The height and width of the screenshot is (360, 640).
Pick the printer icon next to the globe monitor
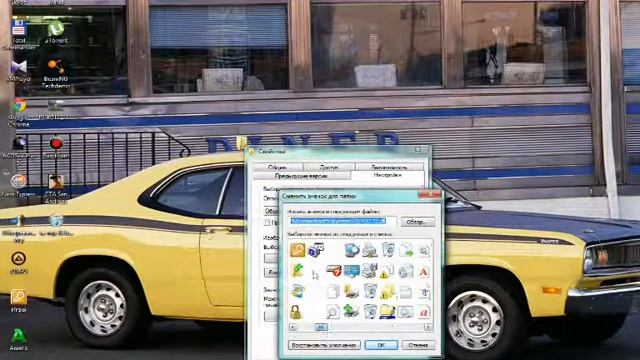(x=369, y=250)
